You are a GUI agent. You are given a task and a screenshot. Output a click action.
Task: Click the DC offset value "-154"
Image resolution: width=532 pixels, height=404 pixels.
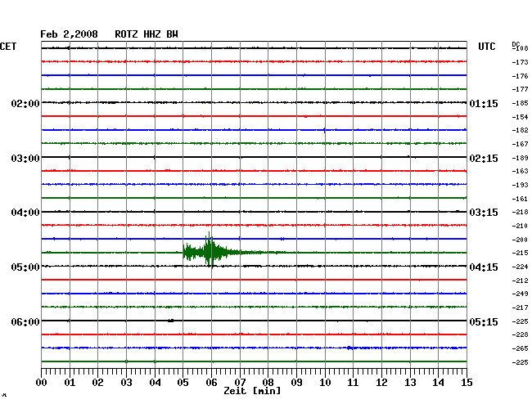tap(520, 117)
